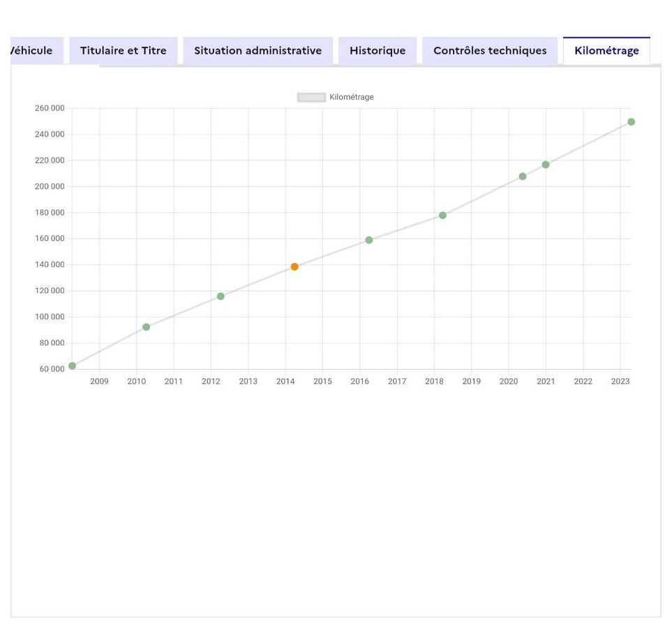Click the 2015 label on the year axis
Viewport: 672px width, 628px height.
[x=322, y=382]
